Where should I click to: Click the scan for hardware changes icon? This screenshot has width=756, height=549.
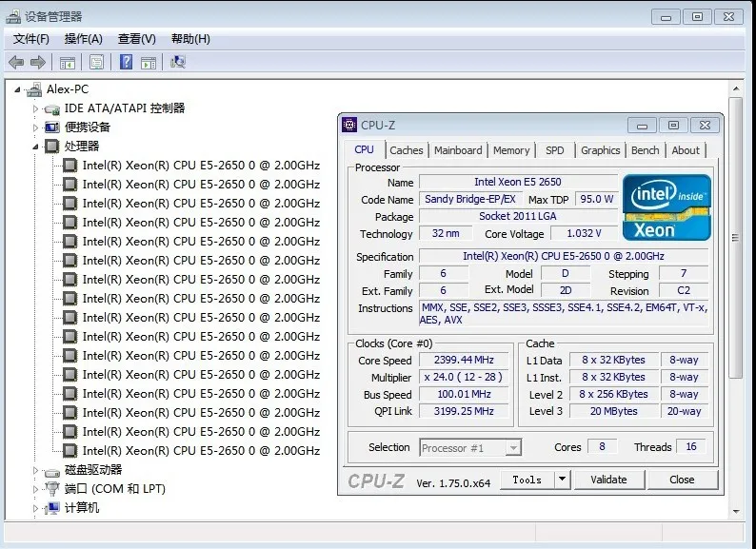click(178, 62)
